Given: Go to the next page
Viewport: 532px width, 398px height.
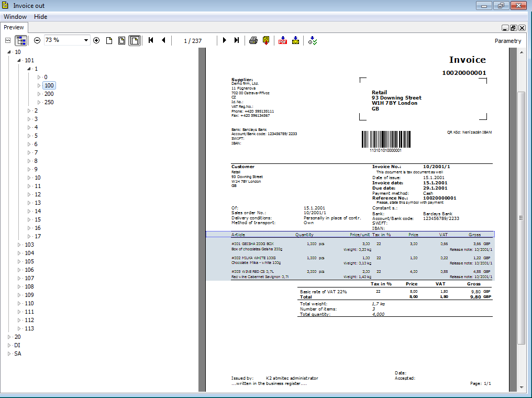Looking at the screenshot, I should [x=225, y=40].
